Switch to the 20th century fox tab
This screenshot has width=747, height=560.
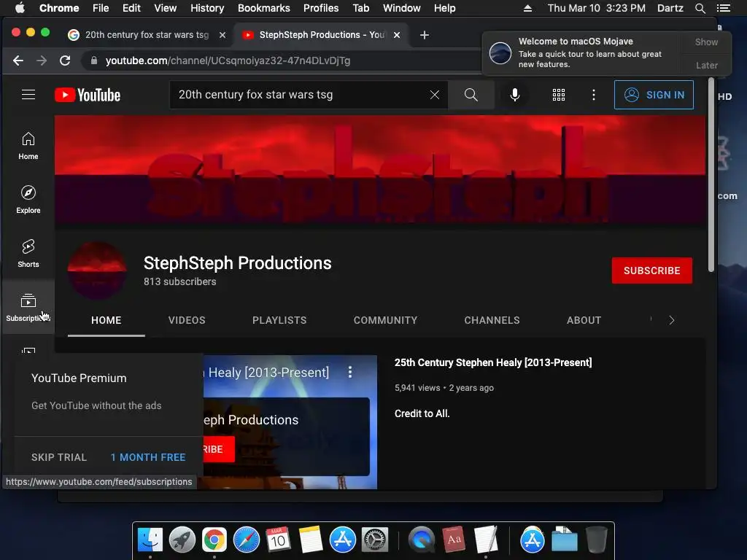[x=147, y=35]
